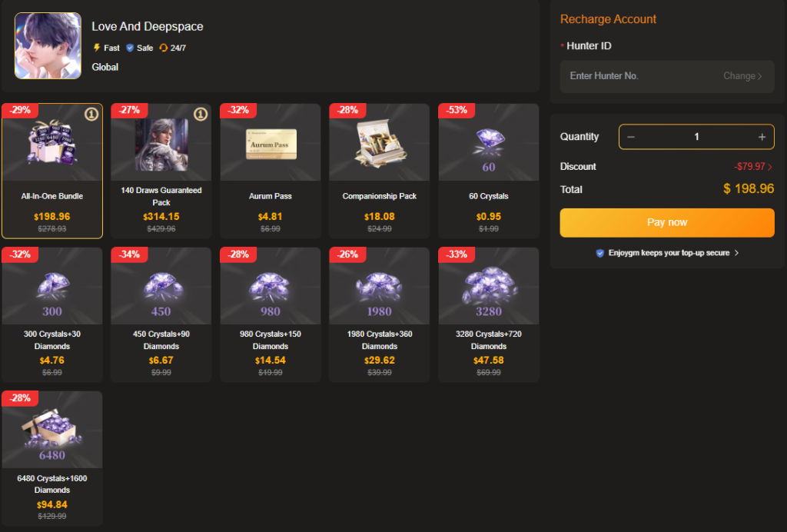Increase quantity with plus button

point(762,137)
